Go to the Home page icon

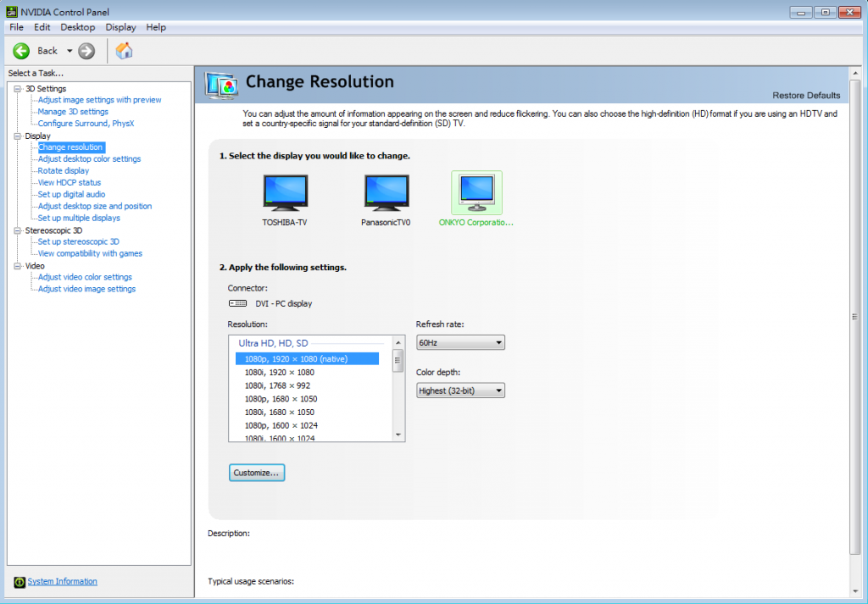[124, 51]
